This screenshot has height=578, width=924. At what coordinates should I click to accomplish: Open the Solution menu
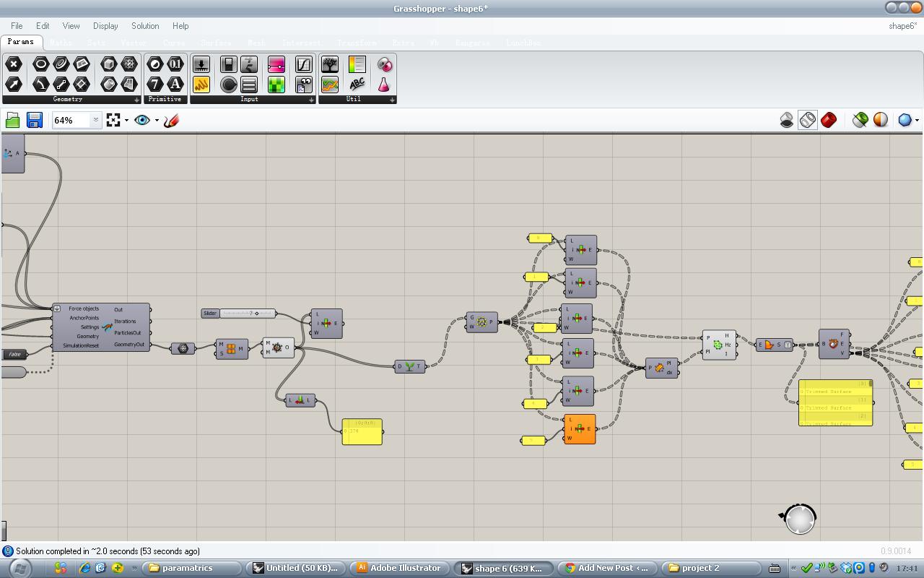(145, 26)
